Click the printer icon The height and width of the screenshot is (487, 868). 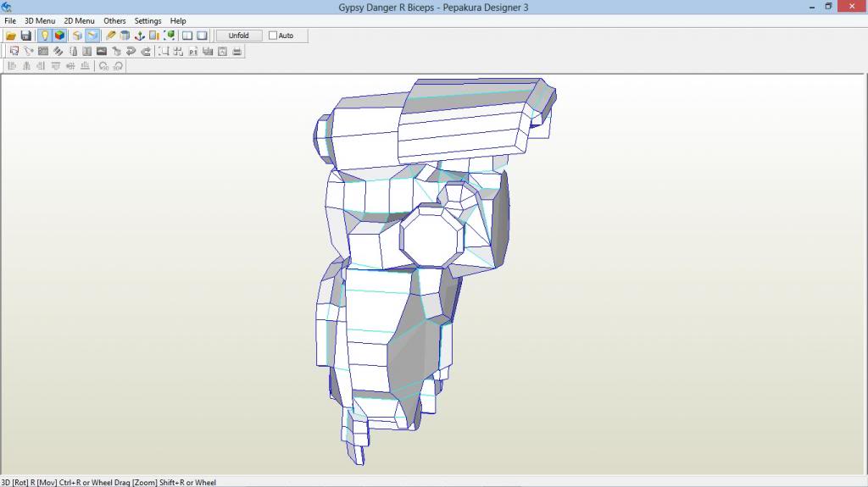click(237, 52)
